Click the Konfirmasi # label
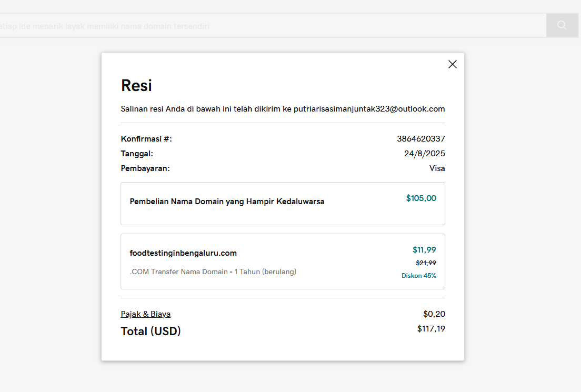The image size is (581, 392). coord(146,139)
